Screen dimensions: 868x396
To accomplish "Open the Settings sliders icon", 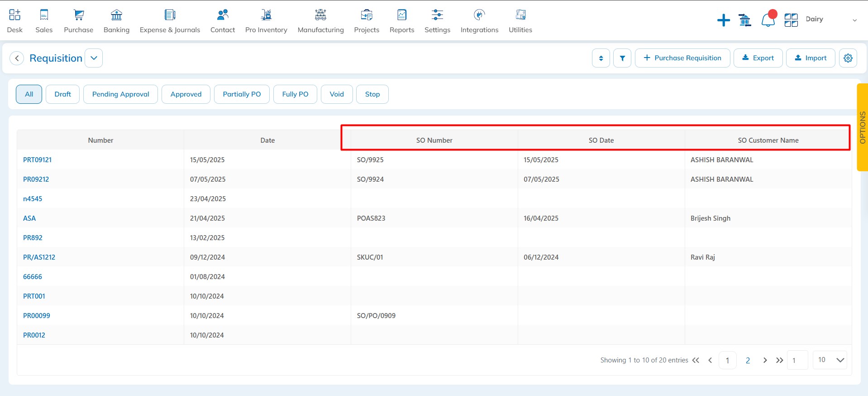I will [437, 15].
